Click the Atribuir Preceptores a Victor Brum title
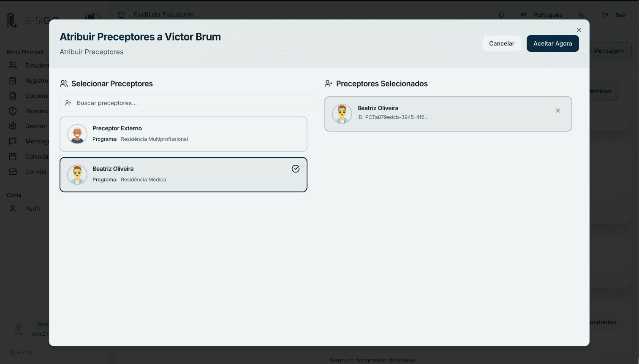Image resolution: width=639 pixels, height=364 pixels. tap(140, 37)
